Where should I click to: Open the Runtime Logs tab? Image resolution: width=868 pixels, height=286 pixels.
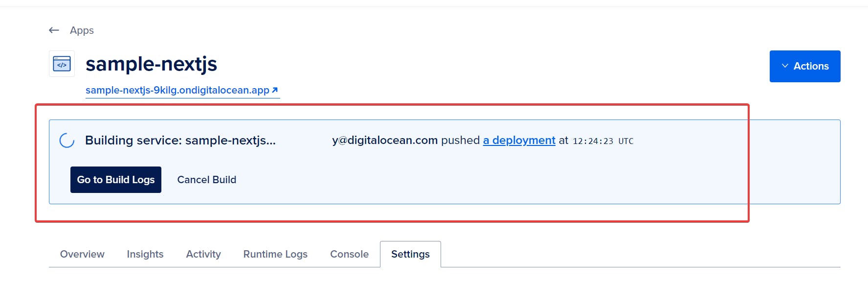coord(275,254)
